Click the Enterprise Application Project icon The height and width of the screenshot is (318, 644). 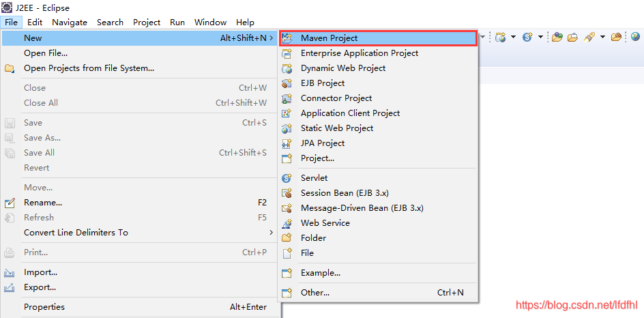pos(287,53)
